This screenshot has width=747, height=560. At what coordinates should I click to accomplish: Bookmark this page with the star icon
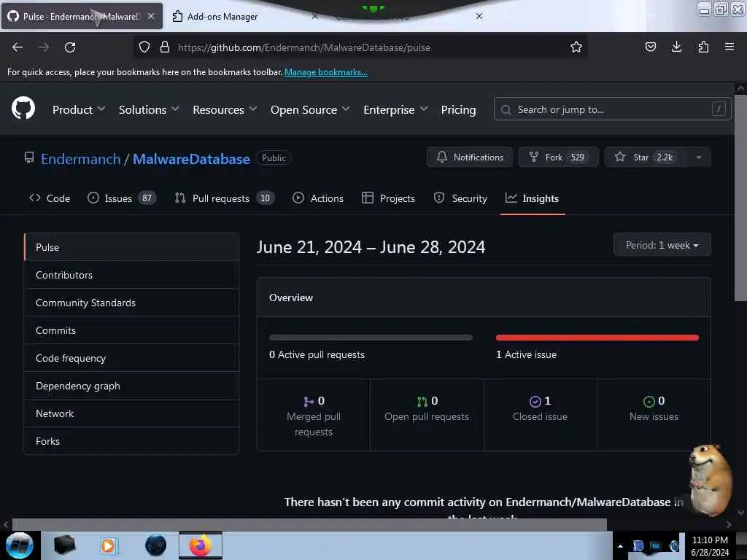point(576,47)
